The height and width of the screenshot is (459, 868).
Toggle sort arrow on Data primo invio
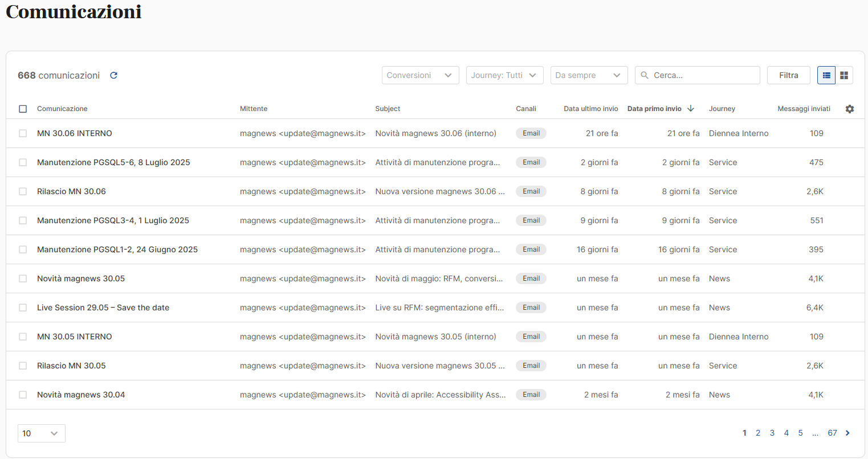click(x=691, y=108)
